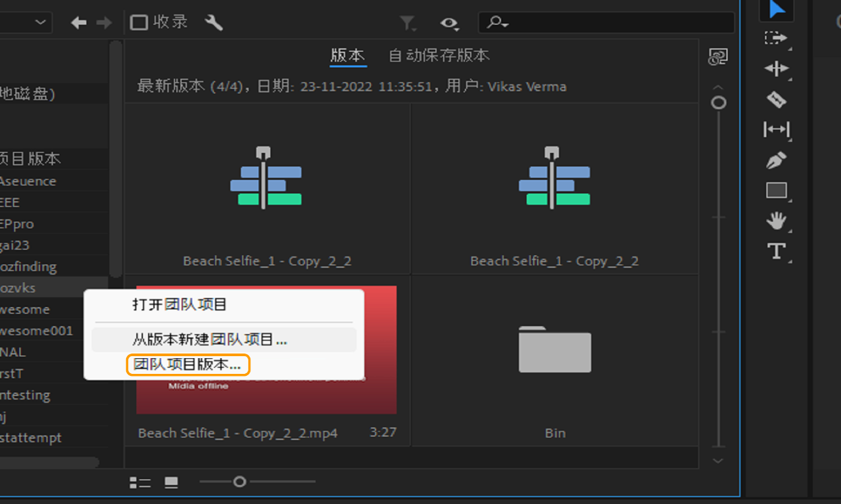This screenshot has height=504, width=841.
Task: Click the media browser search field
Action: coord(606,23)
